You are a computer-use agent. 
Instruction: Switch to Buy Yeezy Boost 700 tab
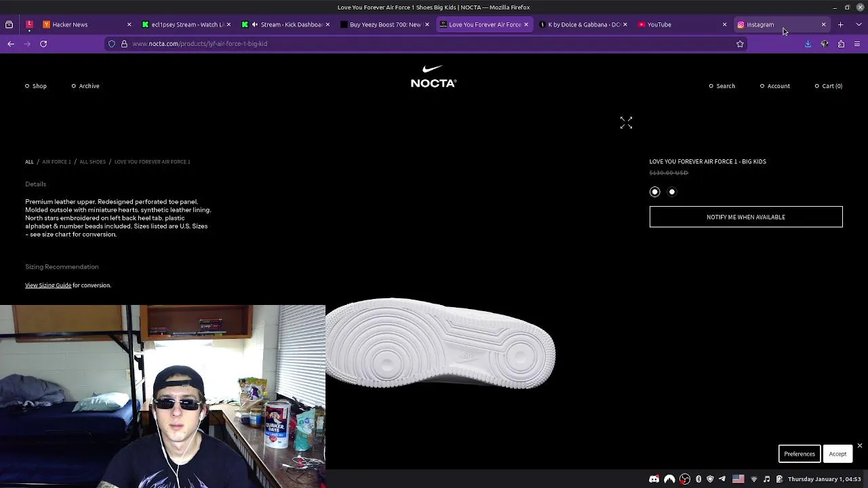tap(384, 24)
